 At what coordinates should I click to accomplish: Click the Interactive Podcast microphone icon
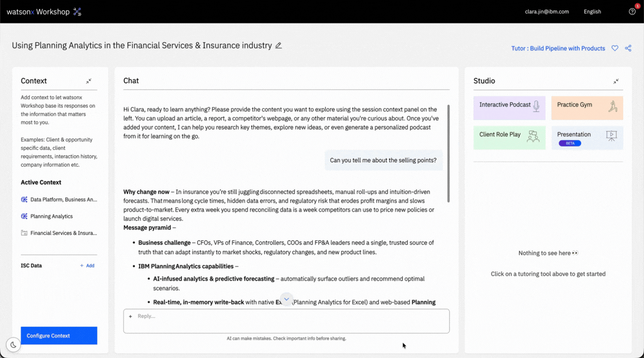coord(536,106)
